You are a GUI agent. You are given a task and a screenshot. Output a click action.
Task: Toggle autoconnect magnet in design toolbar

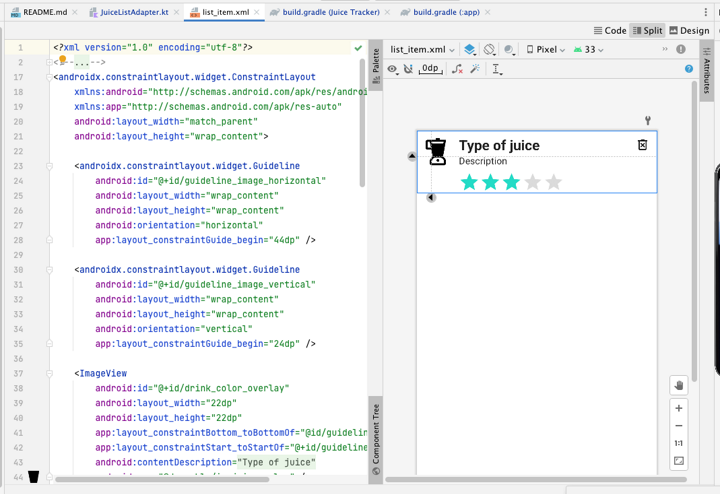(x=408, y=69)
